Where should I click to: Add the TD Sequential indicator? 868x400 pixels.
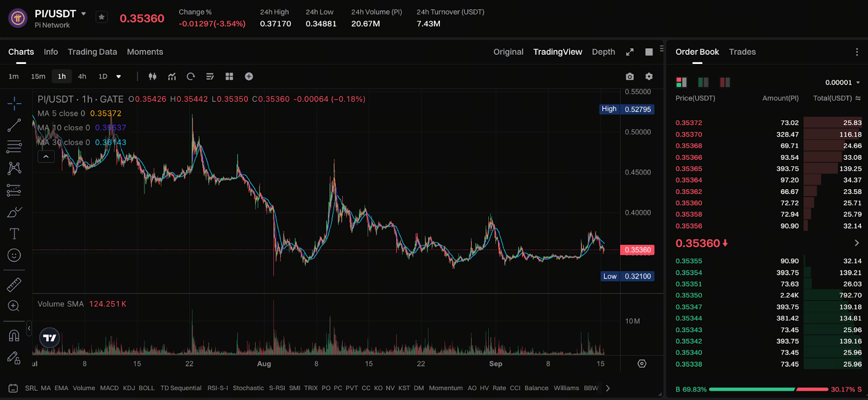181,388
